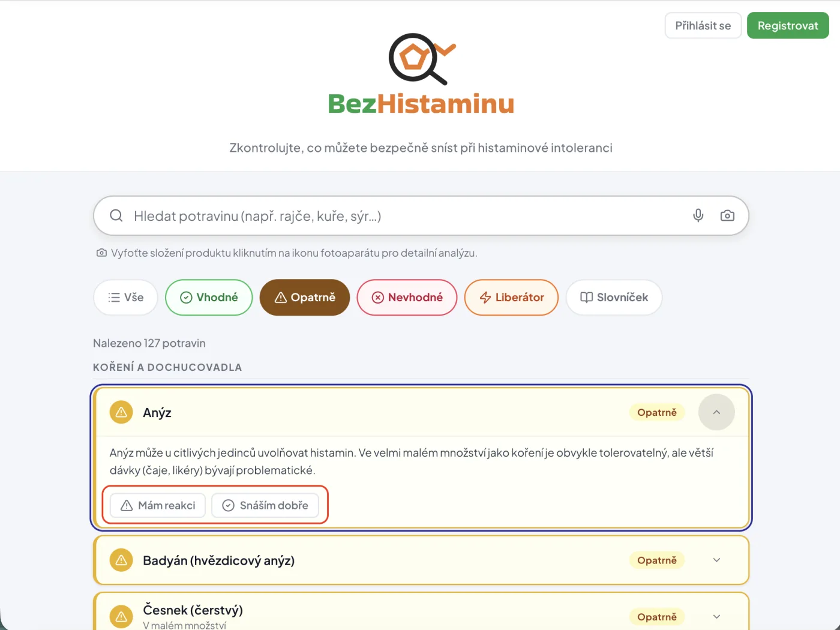This screenshot has height=630, width=840.
Task: Click the green Registrovat button
Action: (788, 26)
